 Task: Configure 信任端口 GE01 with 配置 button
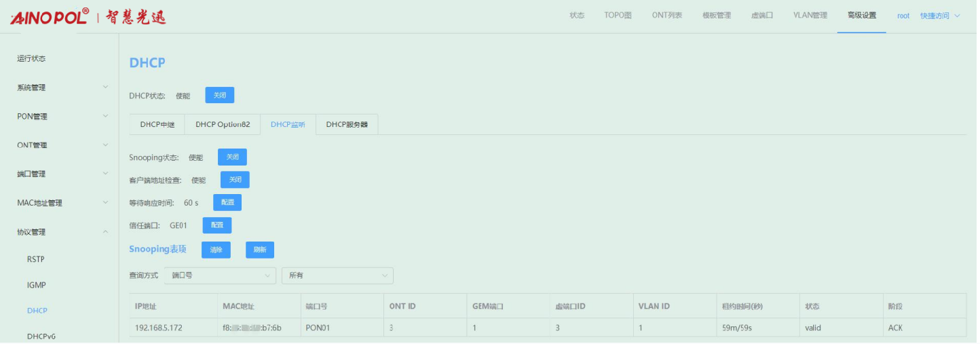[x=217, y=225]
